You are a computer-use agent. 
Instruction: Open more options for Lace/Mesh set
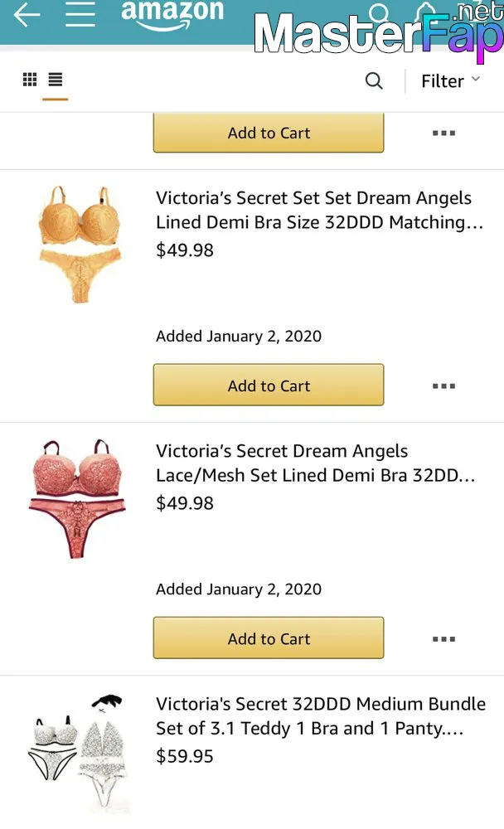[x=443, y=639]
